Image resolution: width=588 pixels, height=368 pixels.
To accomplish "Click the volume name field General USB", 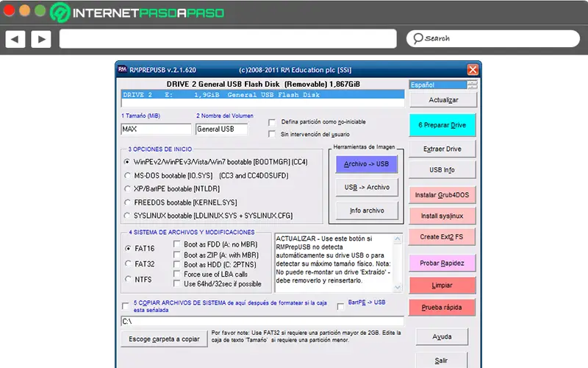I will point(221,130).
